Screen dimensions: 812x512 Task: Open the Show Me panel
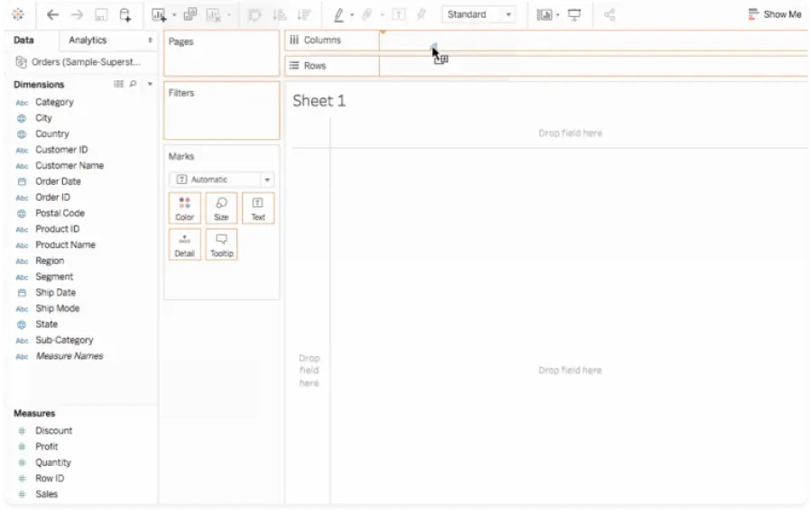(x=775, y=14)
